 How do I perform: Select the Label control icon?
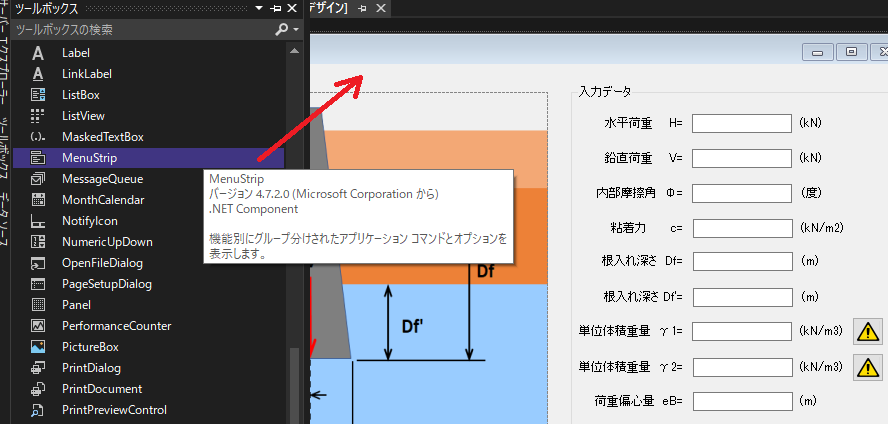pyautogui.click(x=38, y=53)
